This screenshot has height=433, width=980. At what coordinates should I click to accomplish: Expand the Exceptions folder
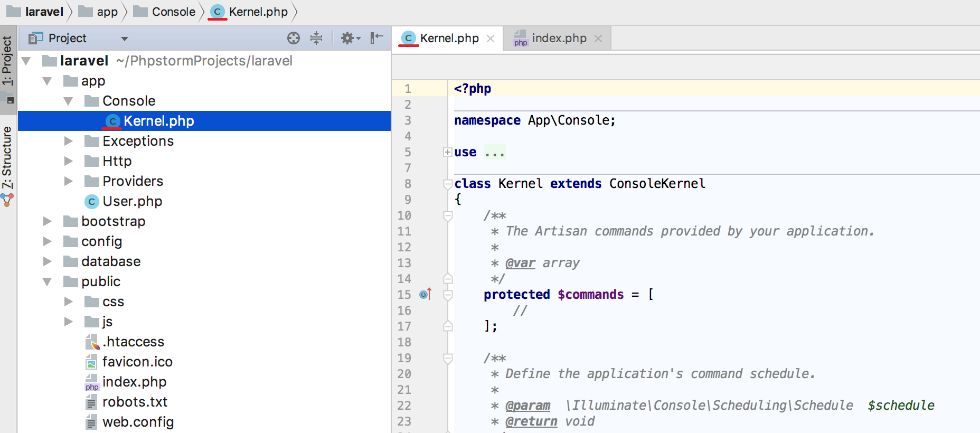click(68, 141)
